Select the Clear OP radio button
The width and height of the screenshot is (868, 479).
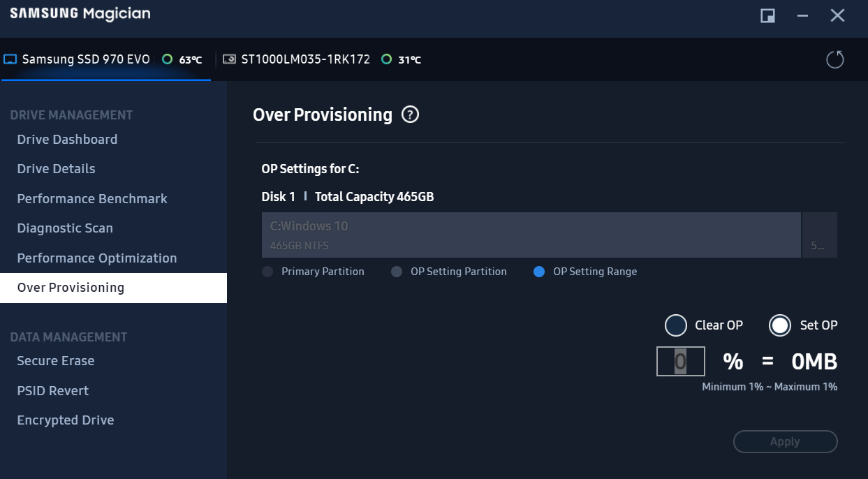pos(676,325)
